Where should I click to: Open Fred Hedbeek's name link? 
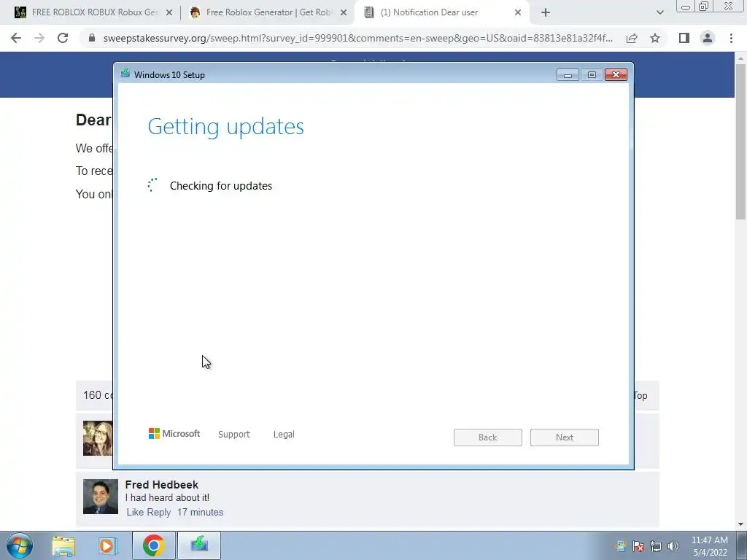[x=161, y=485]
